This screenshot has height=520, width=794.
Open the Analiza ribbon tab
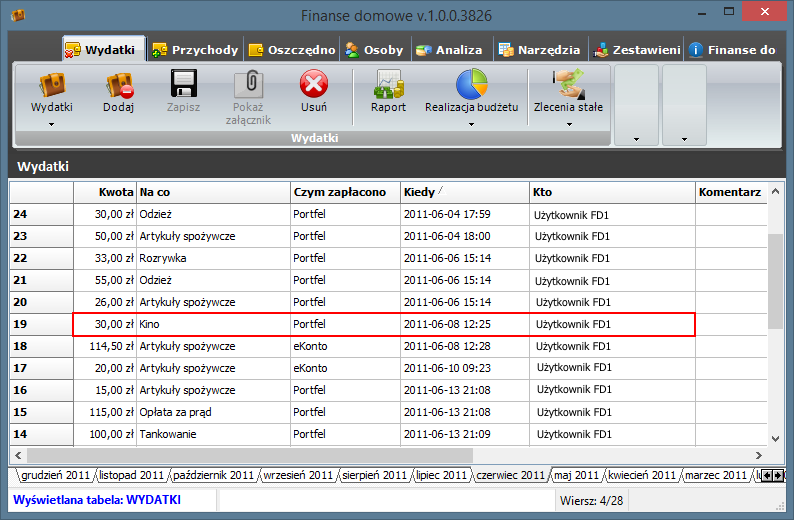tap(449, 49)
